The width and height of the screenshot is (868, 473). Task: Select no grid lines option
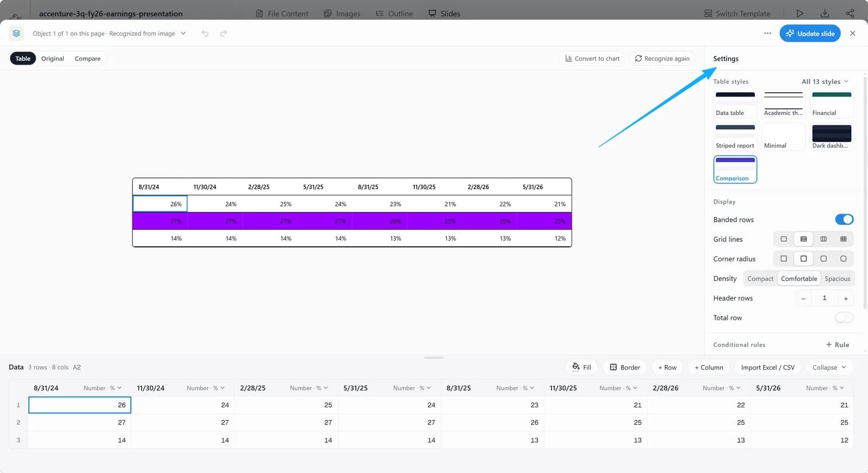click(783, 239)
